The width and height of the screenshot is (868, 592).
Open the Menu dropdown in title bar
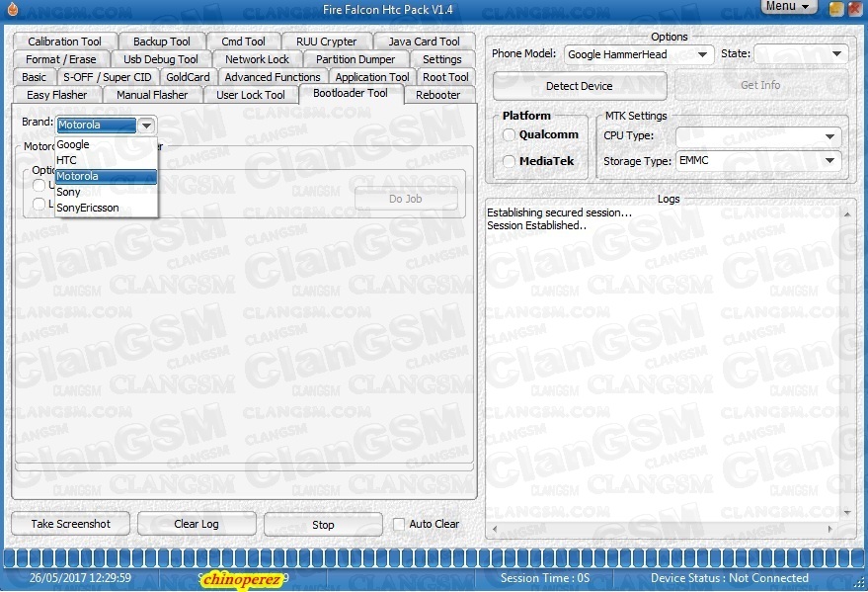click(788, 7)
